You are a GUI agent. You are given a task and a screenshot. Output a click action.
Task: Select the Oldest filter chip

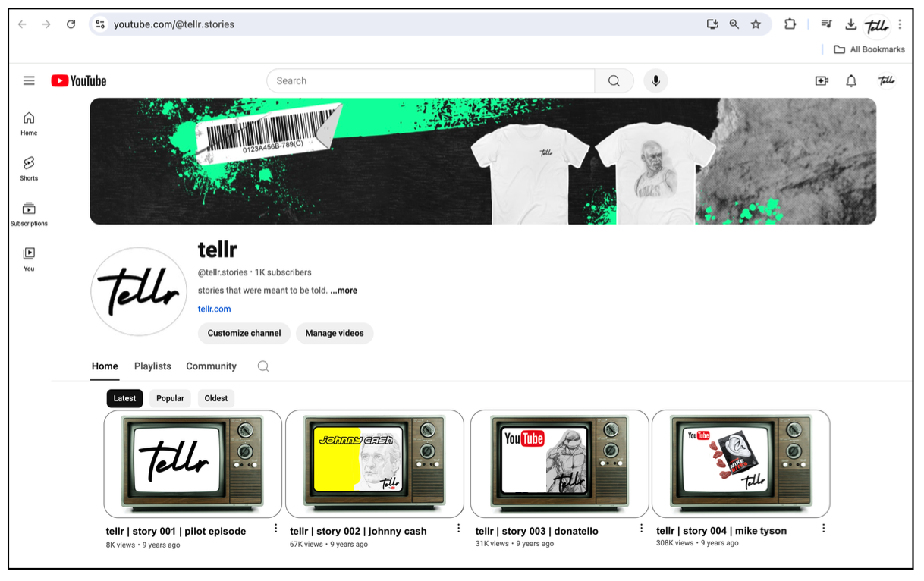216,398
